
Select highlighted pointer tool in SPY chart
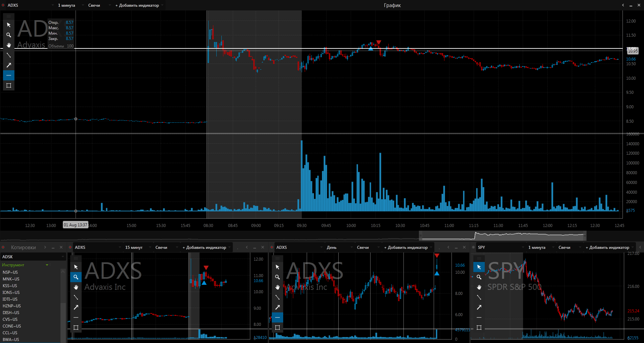(x=479, y=267)
